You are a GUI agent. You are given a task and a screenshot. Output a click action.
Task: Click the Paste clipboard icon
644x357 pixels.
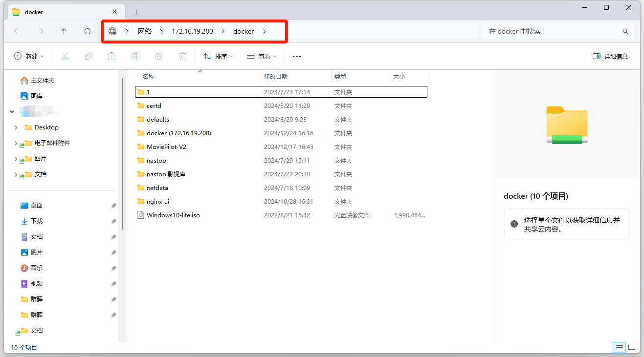112,56
